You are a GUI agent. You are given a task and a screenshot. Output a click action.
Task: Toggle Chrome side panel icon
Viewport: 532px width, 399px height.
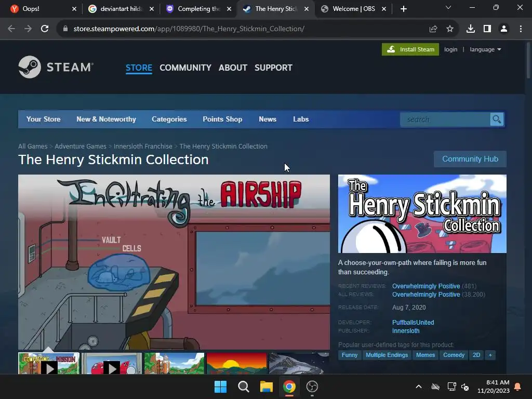pyautogui.click(x=487, y=29)
